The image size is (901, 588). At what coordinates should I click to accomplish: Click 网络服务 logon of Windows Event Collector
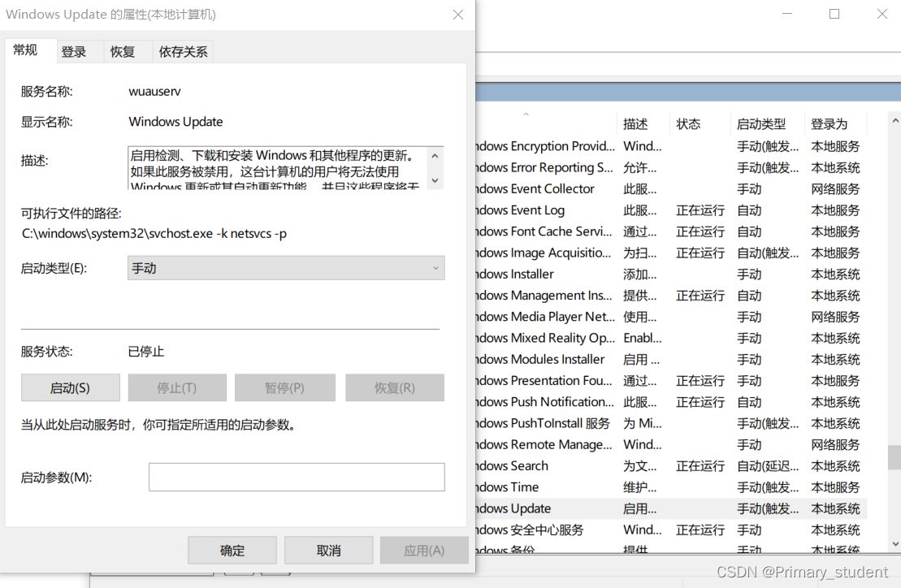click(835, 189)
